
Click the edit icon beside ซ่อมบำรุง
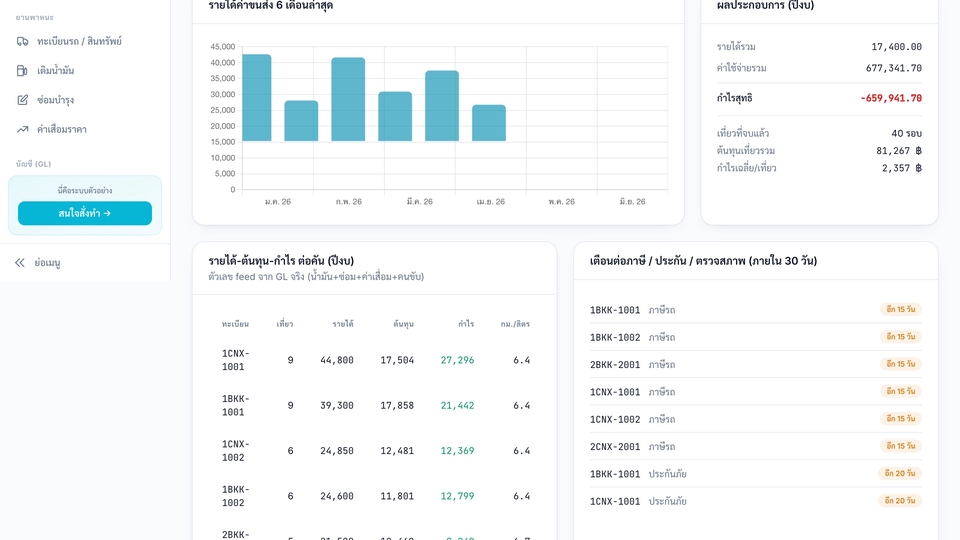pos(23,100)
